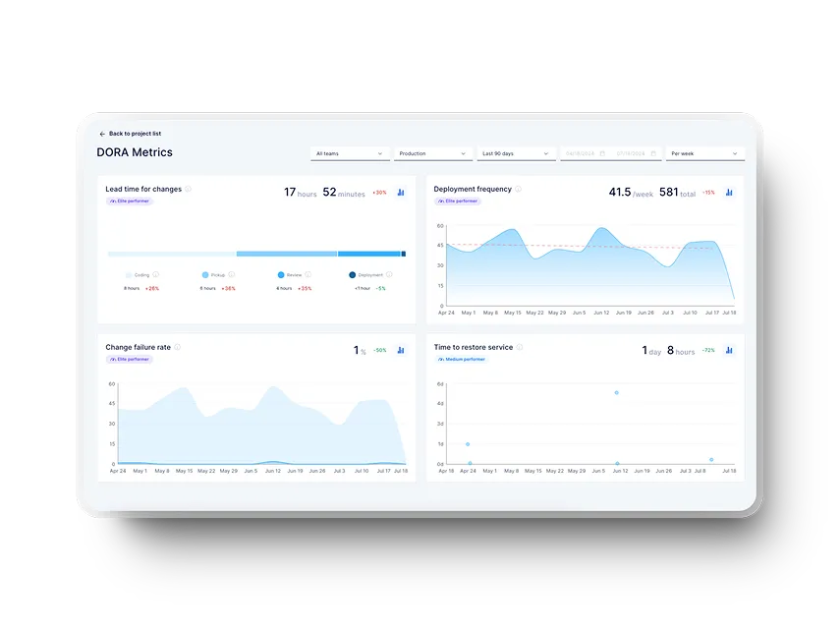Click the Pickup segment of lead time bar
This screenshot has height=631, width=840.
click(286, 254)
